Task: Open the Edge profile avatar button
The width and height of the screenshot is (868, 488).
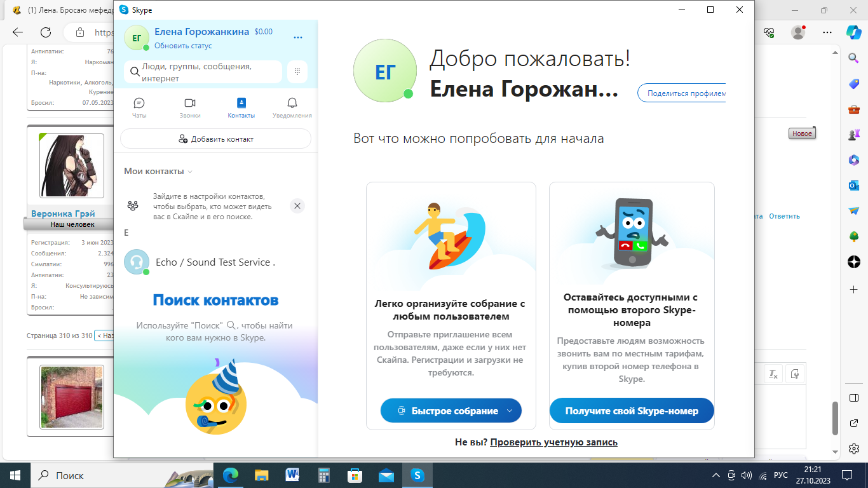Action: 799,32
